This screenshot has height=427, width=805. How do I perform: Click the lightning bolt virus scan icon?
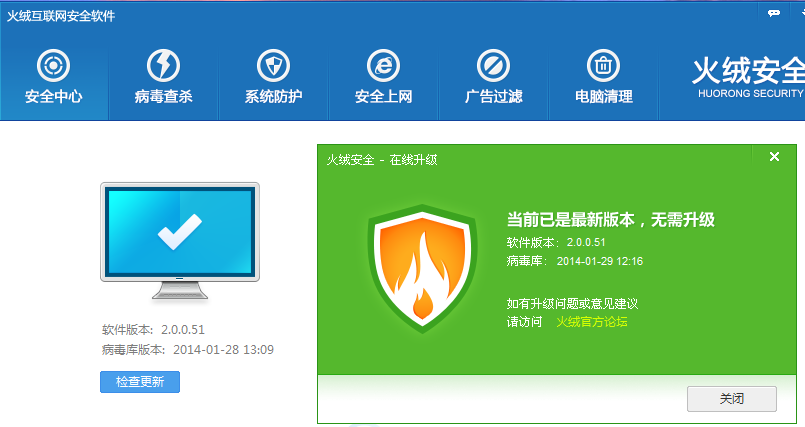click(163, 66)
